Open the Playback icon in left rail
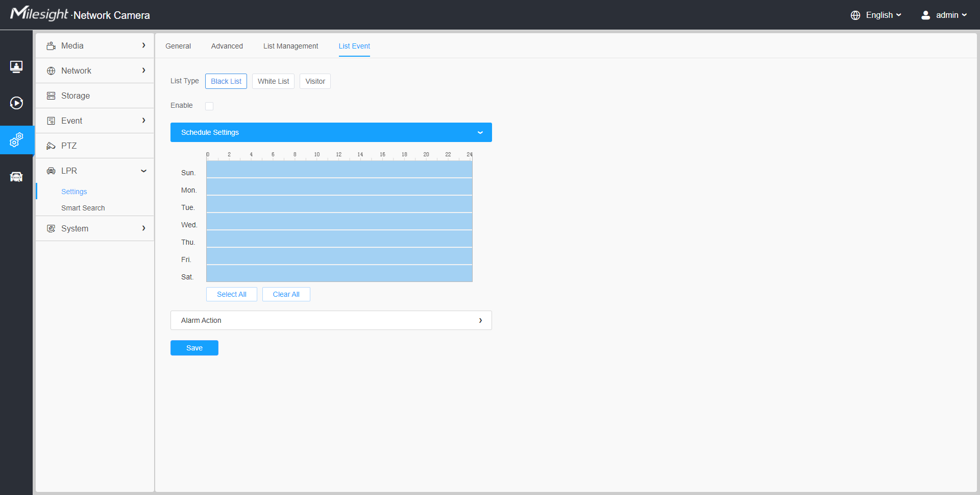The image size is (980, 495). (x=16, y=103)
